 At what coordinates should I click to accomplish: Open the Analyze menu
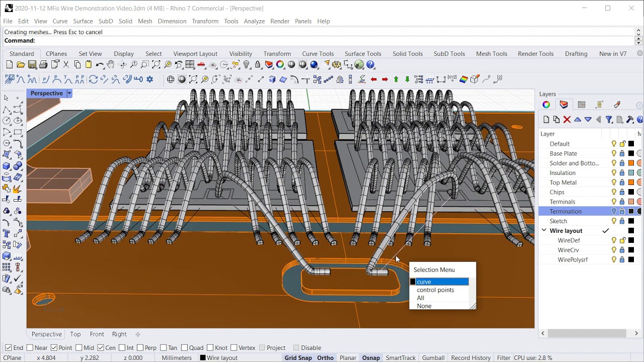coord(254,21)
